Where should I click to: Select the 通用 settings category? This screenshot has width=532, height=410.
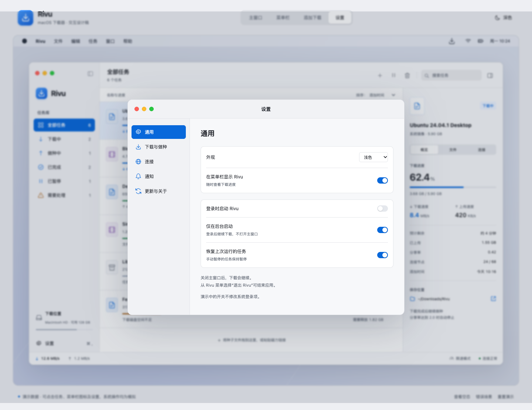coord(158,132)
